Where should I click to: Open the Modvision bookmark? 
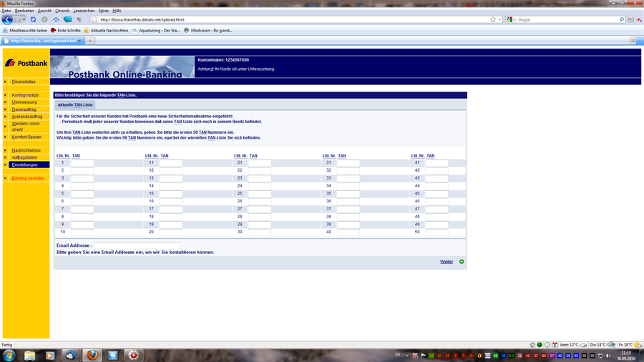click(x=208, y=30)
